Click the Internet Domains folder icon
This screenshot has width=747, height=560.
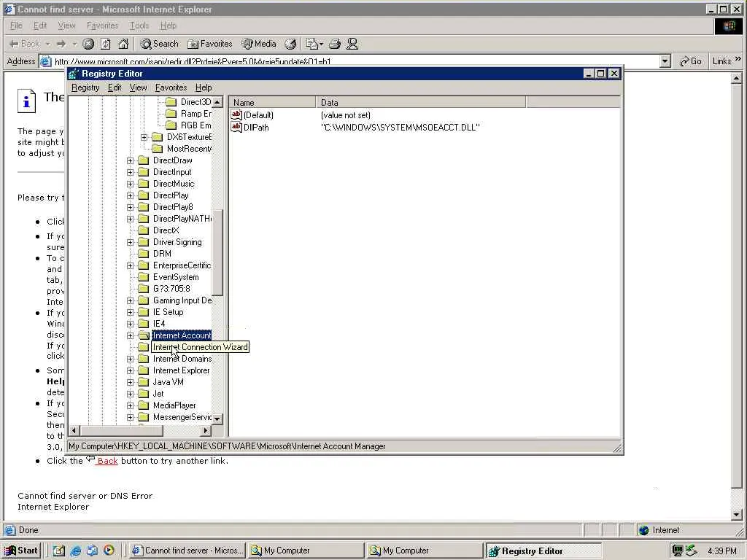click(x=144, y=359)
